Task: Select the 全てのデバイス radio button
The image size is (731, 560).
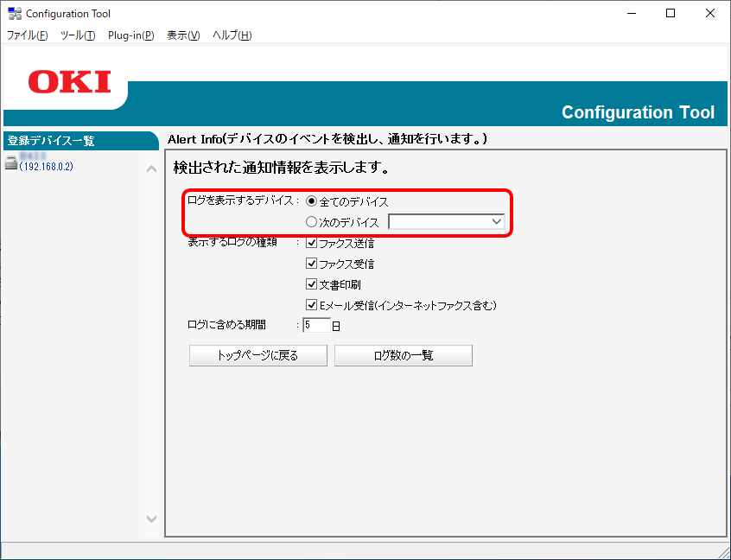Action: pyautogui.click(x=312, y=201)
